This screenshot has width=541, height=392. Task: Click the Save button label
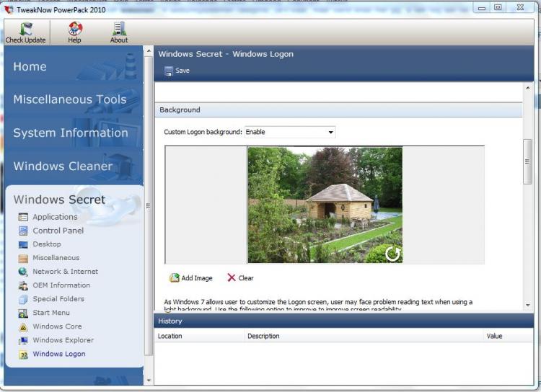pos(182,71)
